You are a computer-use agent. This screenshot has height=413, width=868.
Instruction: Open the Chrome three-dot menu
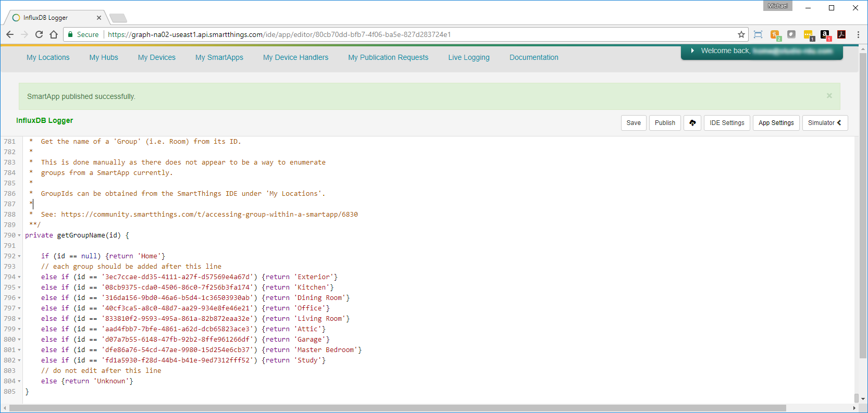(x=858, y=34)
